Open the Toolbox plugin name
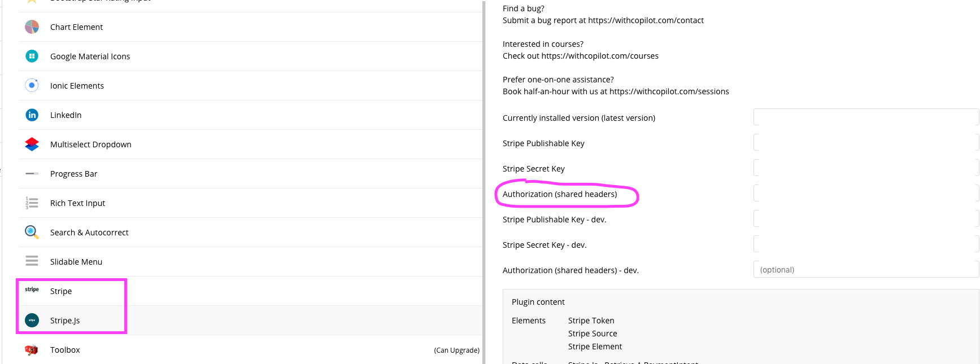 65,350
